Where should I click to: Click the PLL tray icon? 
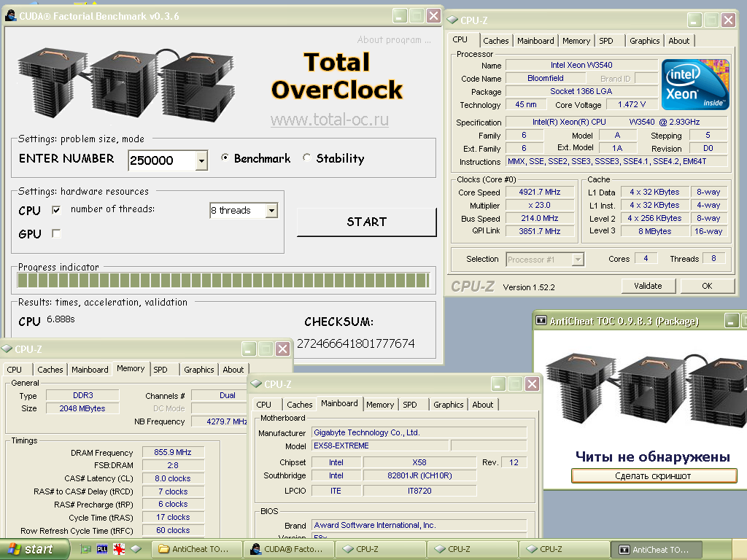[102, 549]
